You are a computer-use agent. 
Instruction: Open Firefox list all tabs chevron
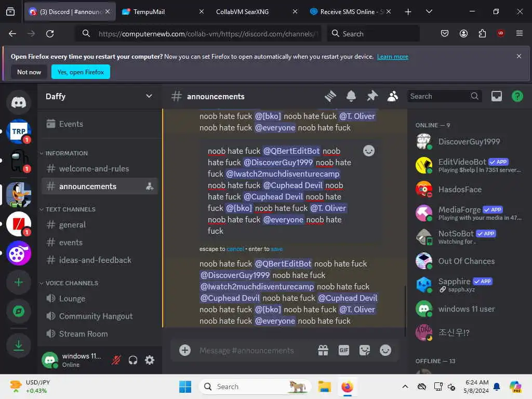pyautogui.click(x=429, y=11)
